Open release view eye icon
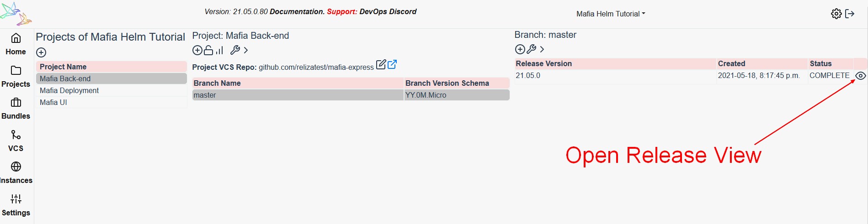 click(861, 76)
